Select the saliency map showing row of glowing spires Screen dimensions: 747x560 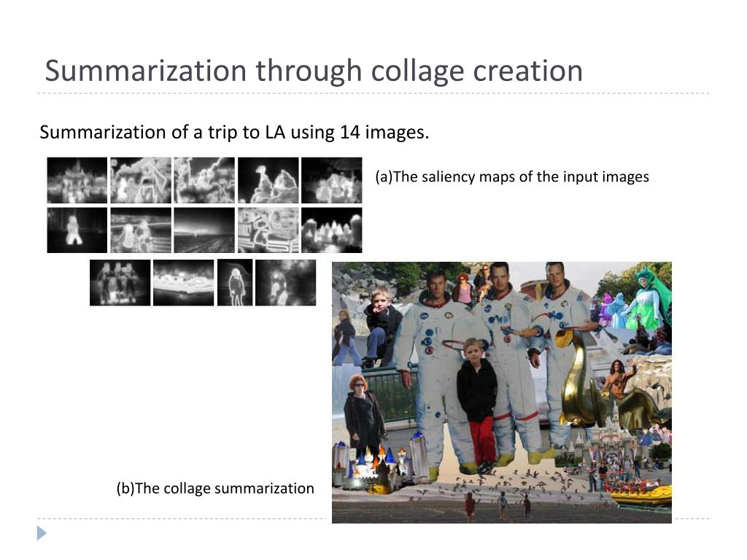(x=332, y=230)
